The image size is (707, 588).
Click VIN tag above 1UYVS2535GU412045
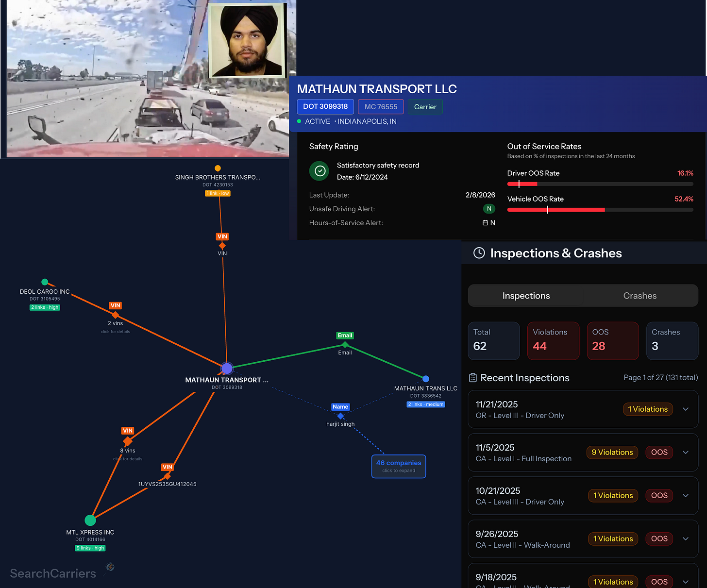168,467
